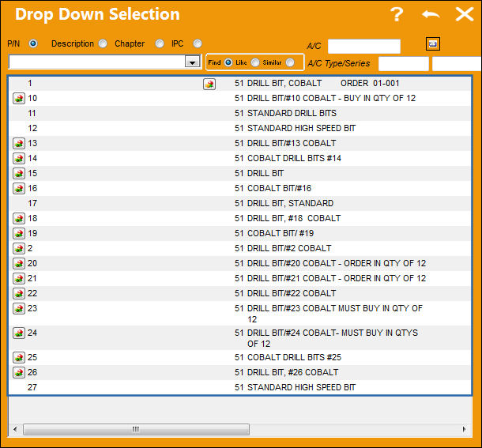Viewport: 482px width, 448px height.
Task: Click the part icon beside P/N 2
Action: (x=19, y=249)
